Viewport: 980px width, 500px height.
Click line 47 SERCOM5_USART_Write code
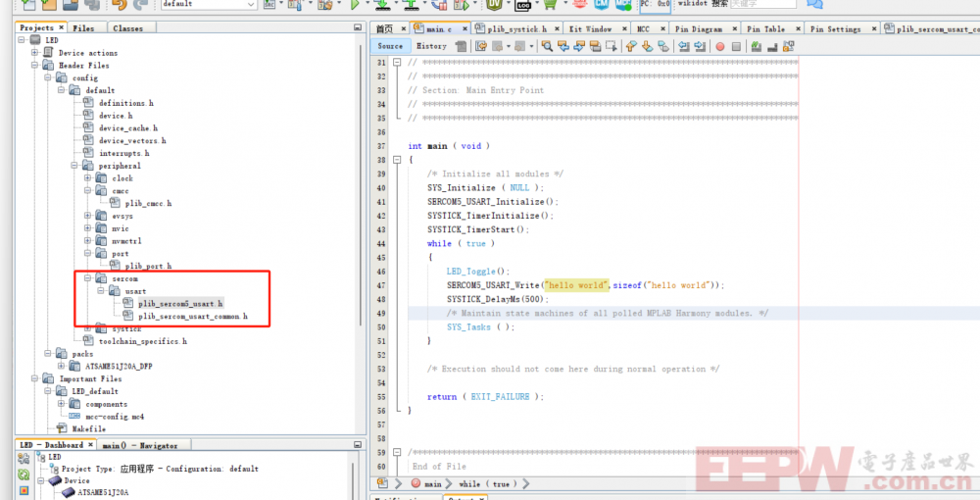(585, 285)
